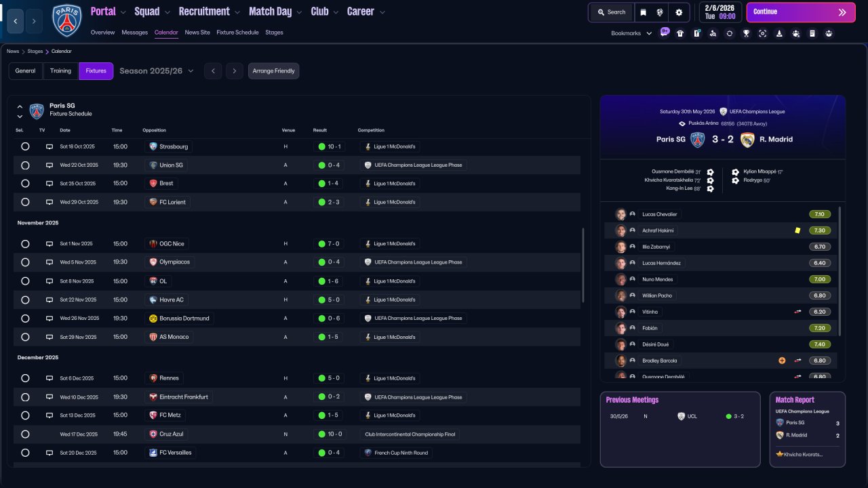This screenshot has height=488, width=868.
Task: Click the circular refresh bookmark icon
Action: [730, 33]
